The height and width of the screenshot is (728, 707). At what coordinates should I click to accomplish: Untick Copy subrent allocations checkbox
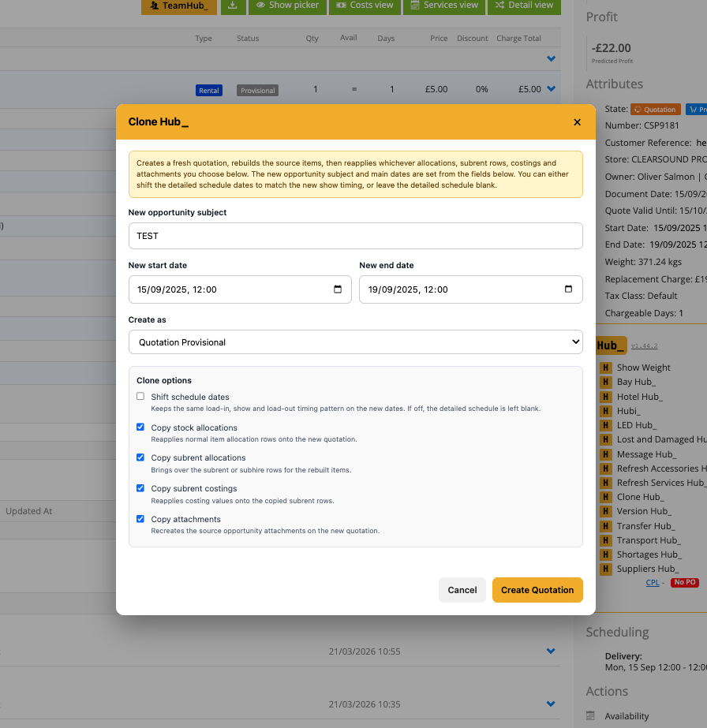tap(140, 457)
